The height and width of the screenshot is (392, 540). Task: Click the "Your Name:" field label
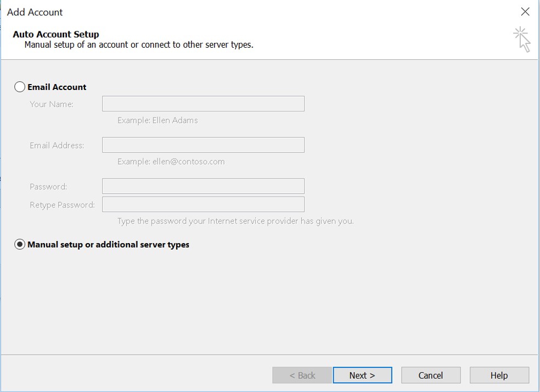[x=52, y=104]
